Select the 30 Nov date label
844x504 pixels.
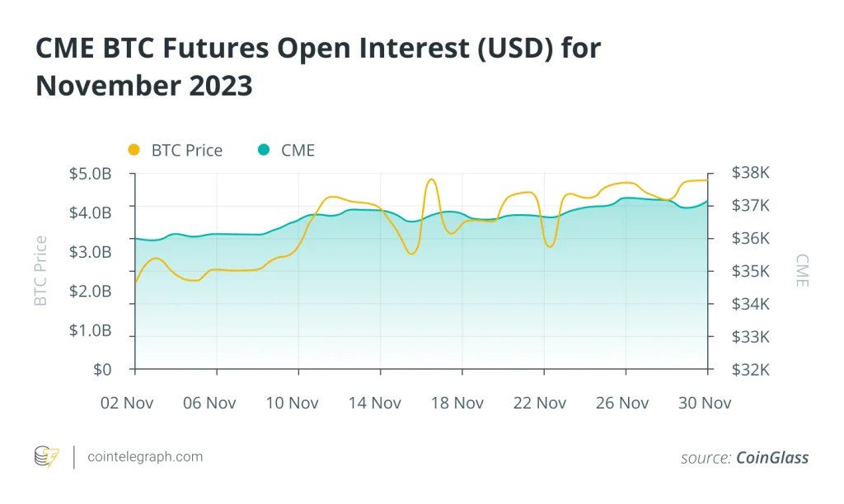(x=704, y=403)
